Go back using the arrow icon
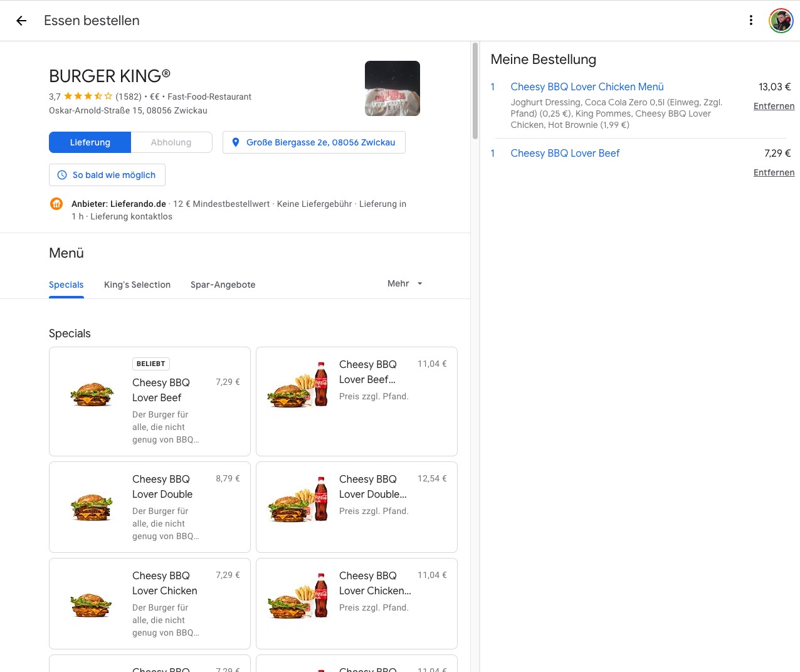The width and height of the screenshot is (800, 672). (x=21, y=21)
